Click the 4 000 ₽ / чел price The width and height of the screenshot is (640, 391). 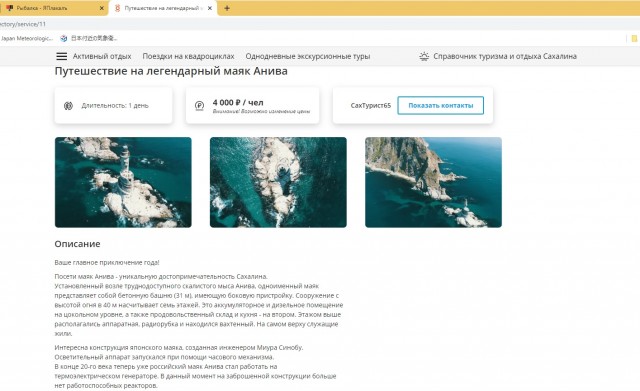pyautogui.click(x=238, y=102)
